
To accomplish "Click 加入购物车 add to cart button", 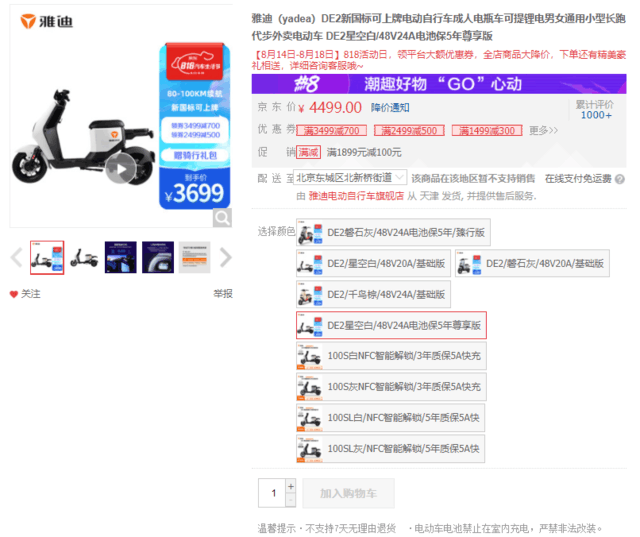I will point(349,493).
